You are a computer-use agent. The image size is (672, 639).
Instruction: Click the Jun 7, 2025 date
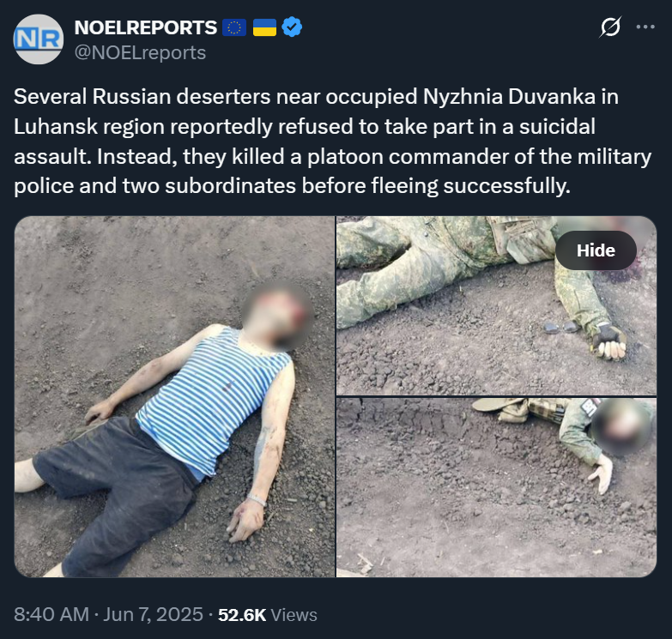pyautogui.click(x=153, y=615)
